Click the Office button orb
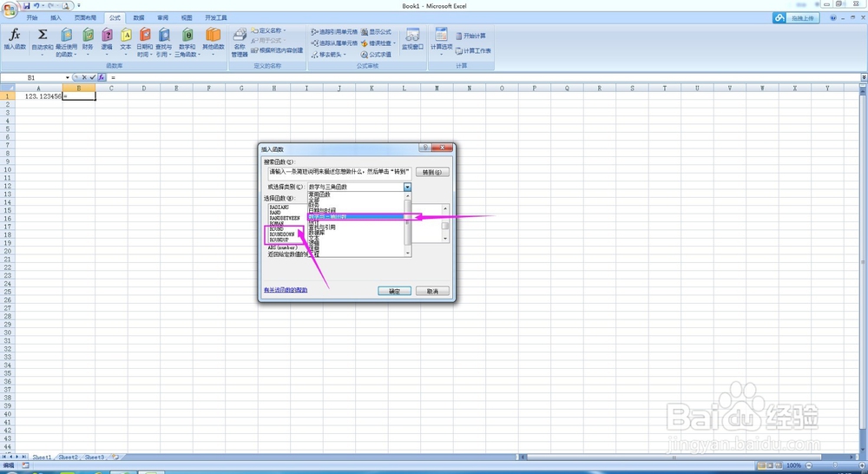The height and width of the screenshot is (474, 868). tap(10, 10)
